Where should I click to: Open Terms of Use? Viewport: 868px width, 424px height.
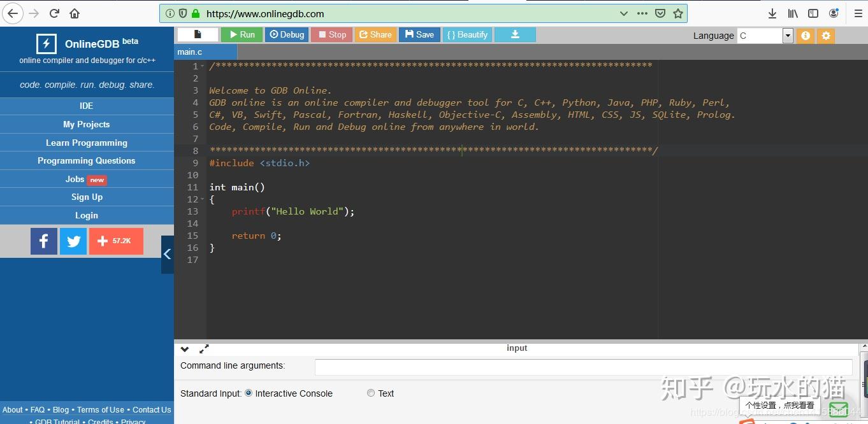coord(101,410)
